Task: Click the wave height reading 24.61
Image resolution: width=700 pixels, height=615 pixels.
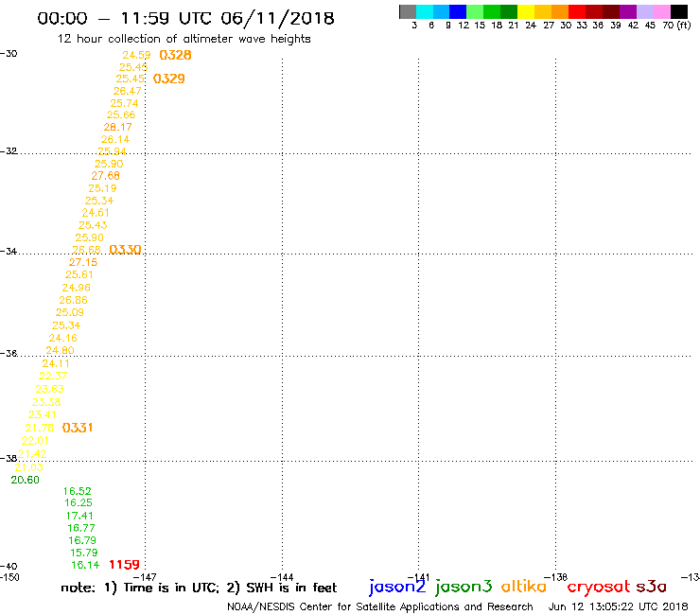Action: 96,213
